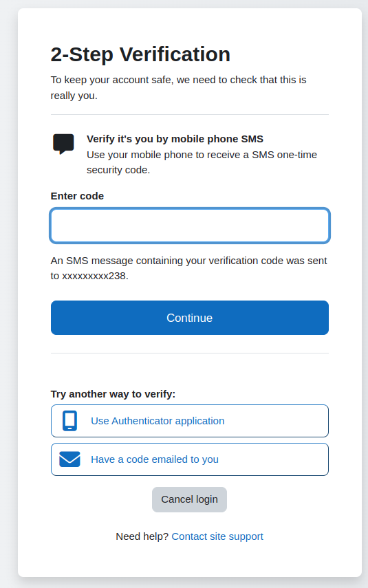
Task: Click the blue Continue button
Action: [x=190, y=318]
